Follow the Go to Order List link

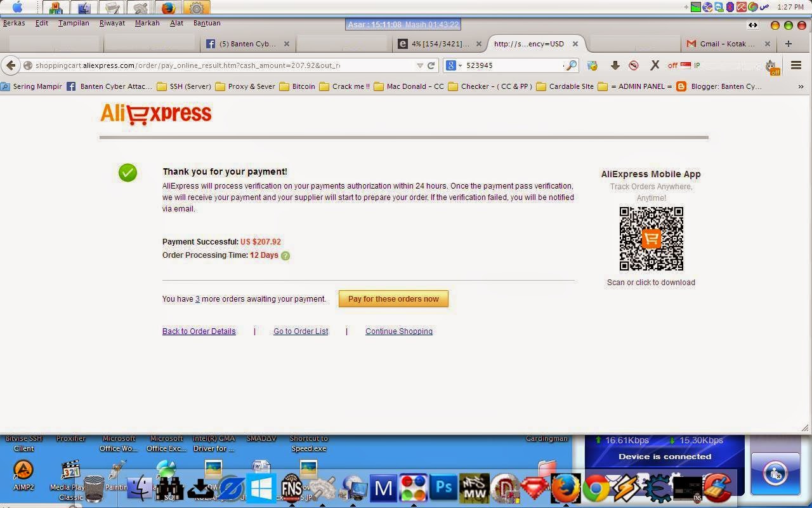click(x=301, y=331)
